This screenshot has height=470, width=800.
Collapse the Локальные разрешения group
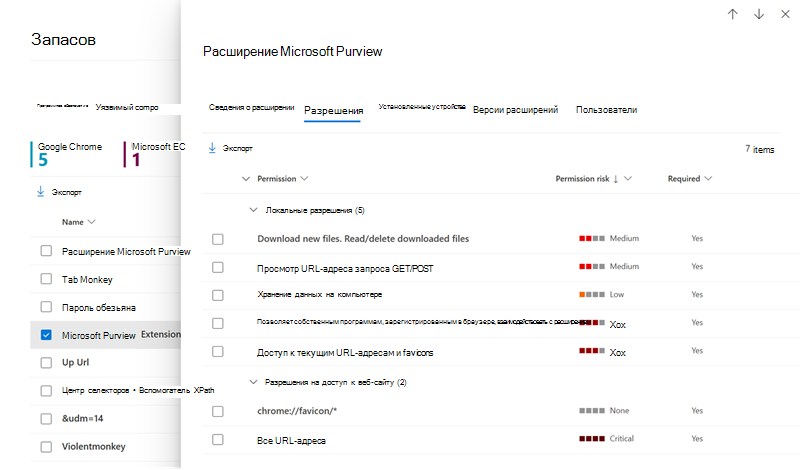coord(253,210)
